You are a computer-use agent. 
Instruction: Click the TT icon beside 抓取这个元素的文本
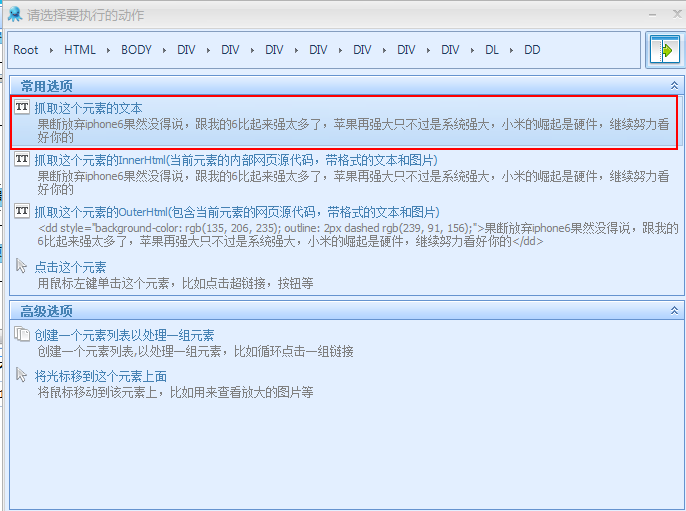click(x=22, y=107)
